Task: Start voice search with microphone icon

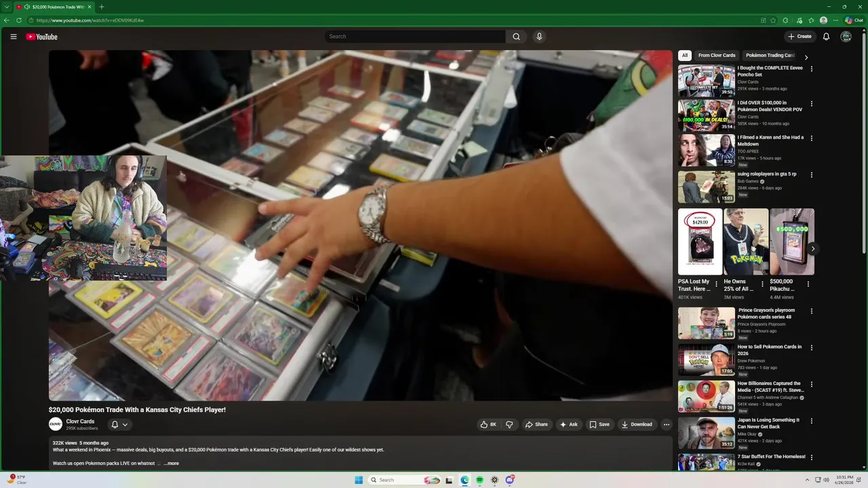Action: click(x=539, y=37)
